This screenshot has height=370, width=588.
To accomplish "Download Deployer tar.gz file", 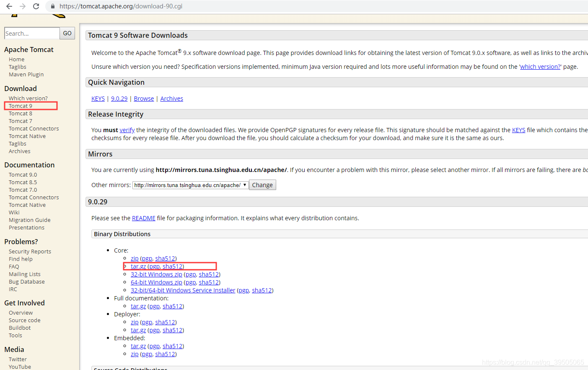I will click(x=138, y=330).
